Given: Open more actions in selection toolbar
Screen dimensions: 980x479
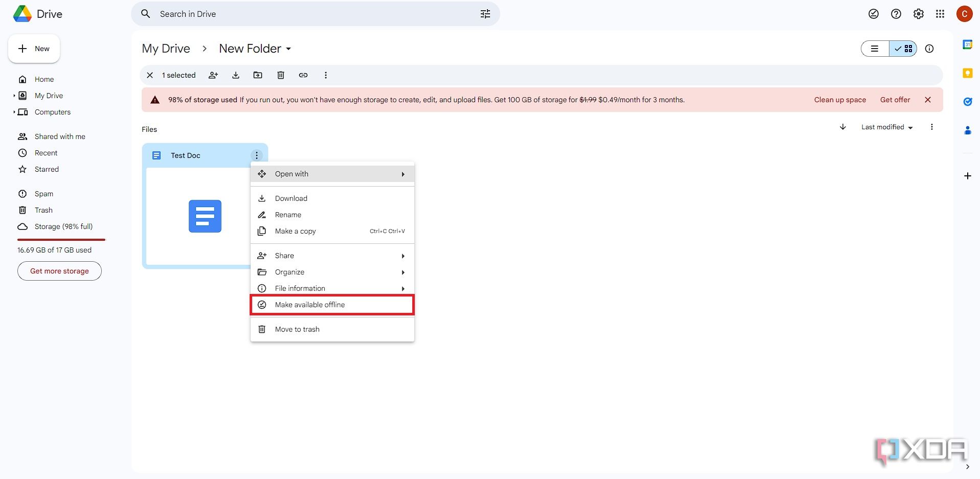Looking at the screenshot, I should click(x=326, y=75).
